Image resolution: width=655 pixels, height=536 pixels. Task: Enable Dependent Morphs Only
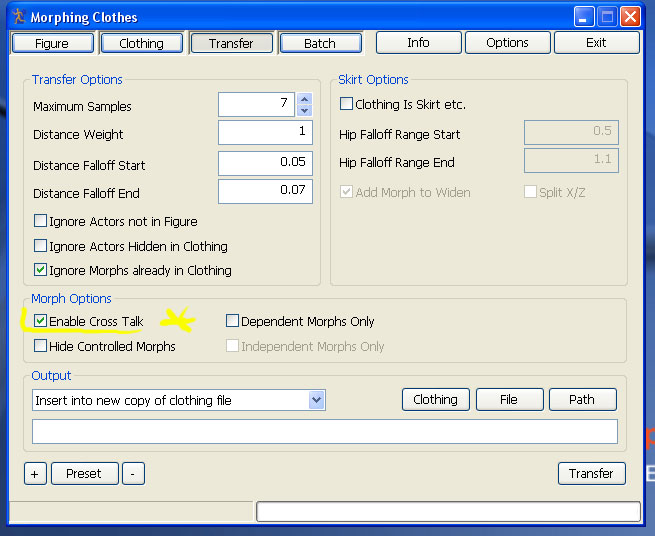232,321
